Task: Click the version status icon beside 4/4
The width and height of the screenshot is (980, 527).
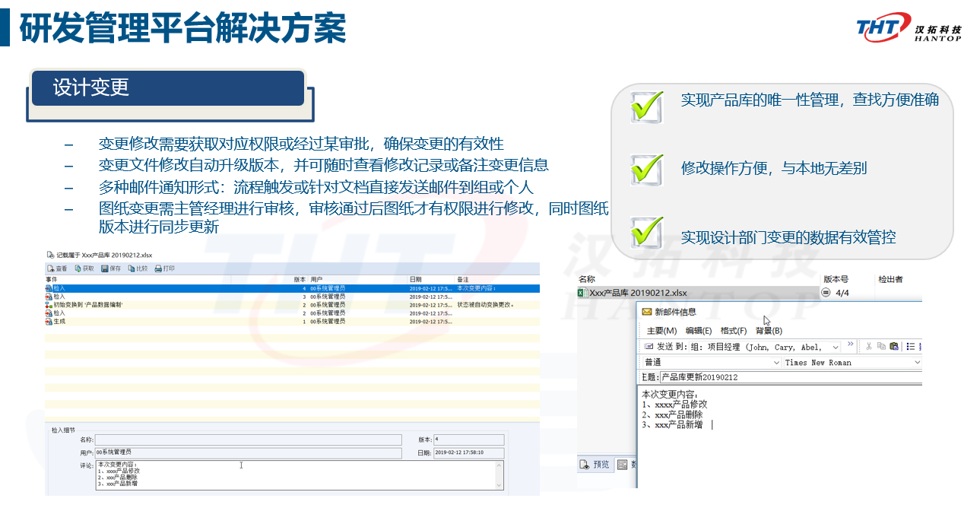Action: point(826,293)
